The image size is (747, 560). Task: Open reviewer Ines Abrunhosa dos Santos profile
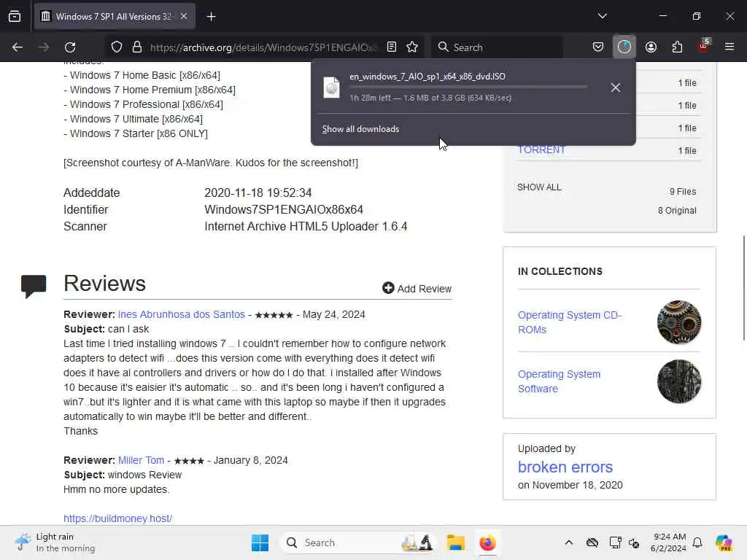click(x=182, y=315)
